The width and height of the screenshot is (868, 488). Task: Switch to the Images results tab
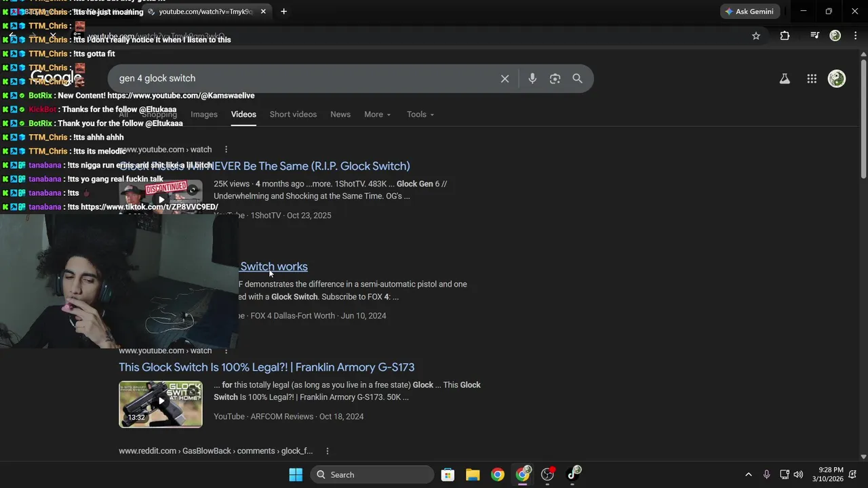pyautogui.click(x=204, y=115)
